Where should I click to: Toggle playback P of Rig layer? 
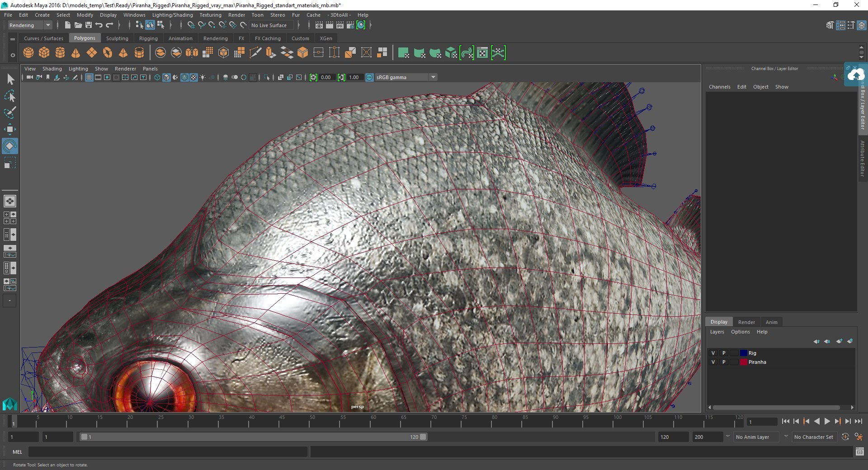(724, 353)
